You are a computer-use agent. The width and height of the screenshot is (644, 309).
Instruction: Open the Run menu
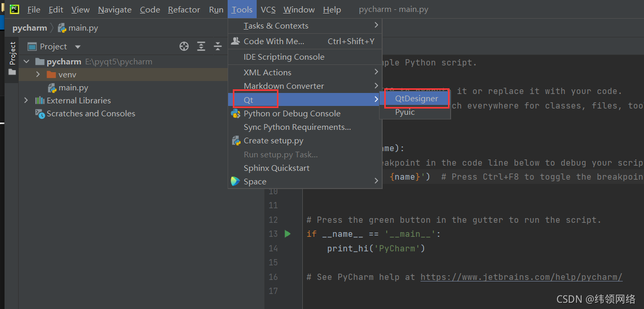(216, 9)
